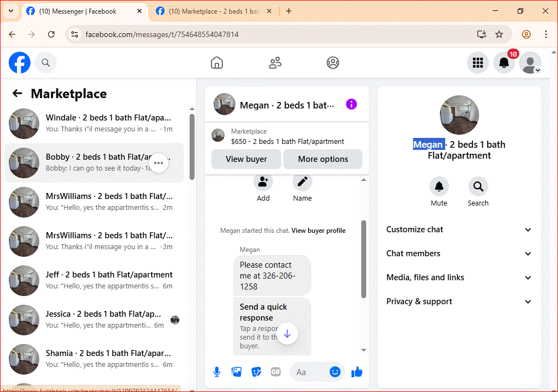Attach a photo file icon
This screenshot has height=392, width=558.
coord(236,372)
